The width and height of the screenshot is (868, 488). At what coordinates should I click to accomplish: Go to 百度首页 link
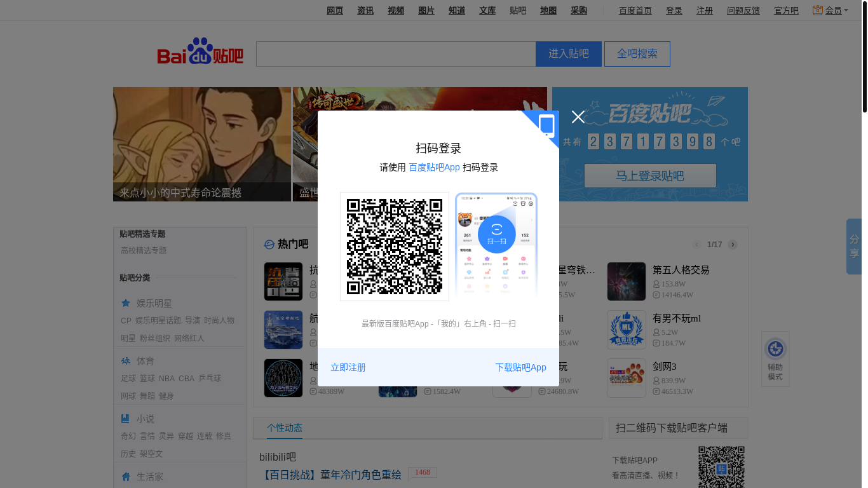point(635,10)
